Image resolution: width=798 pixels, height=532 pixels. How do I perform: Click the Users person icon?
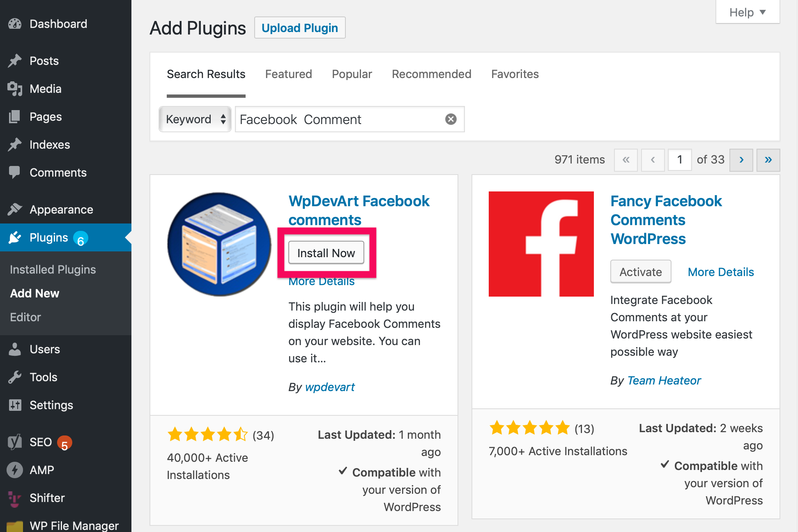pyautogui.click(x=15, y=349)
